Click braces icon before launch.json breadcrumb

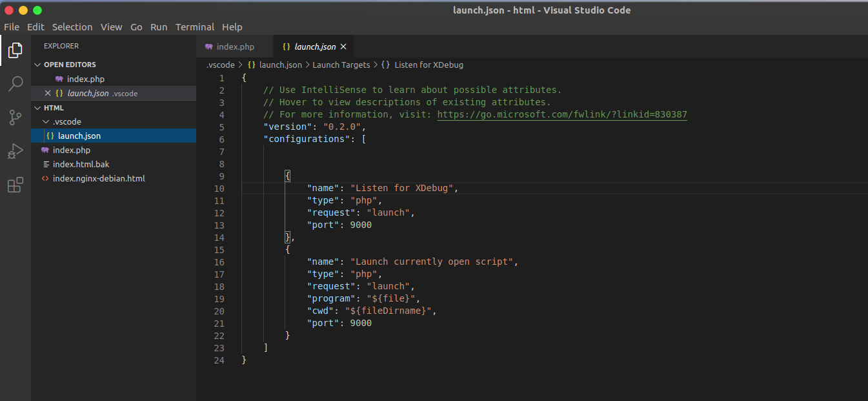252,65
